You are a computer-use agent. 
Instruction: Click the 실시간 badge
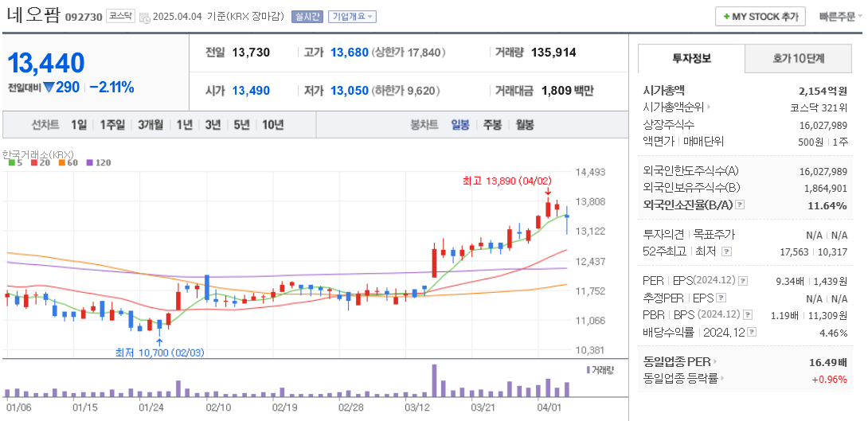click(x=307, y=17)
